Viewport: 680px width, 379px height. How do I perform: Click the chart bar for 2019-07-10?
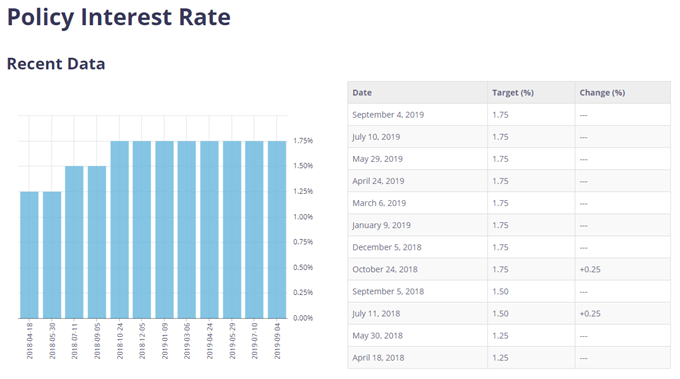(254, 230)
